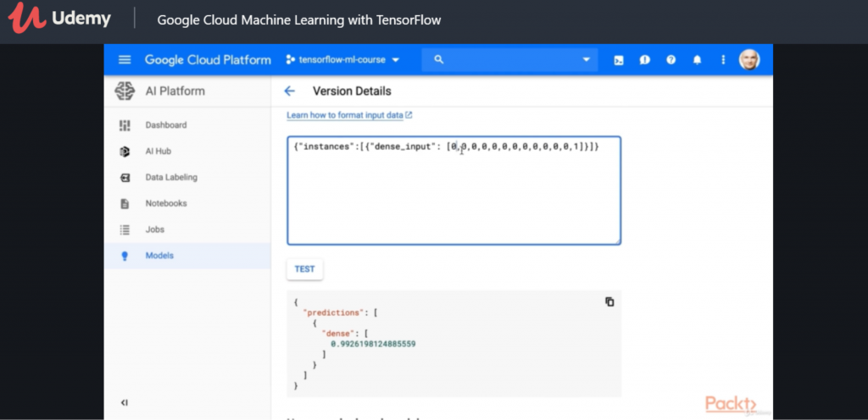Open the three-dot settings menu
The image size is (868, 420).
click(723, 60)
